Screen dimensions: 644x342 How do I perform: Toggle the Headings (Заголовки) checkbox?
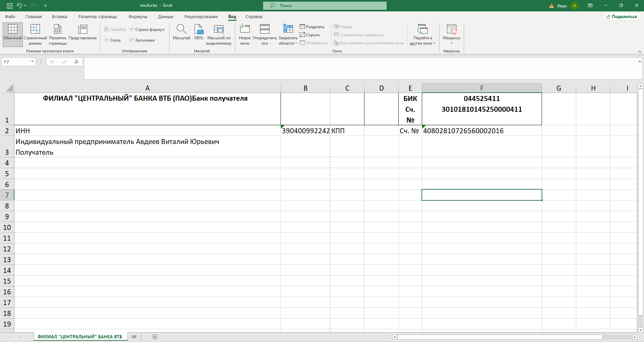point(132,40)
